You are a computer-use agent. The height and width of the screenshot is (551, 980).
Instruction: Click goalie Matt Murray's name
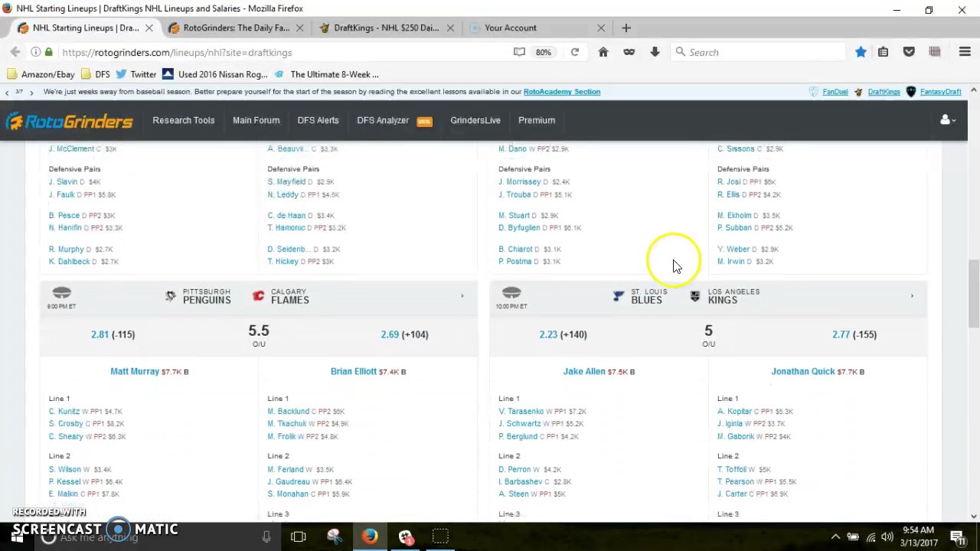(135, 371)
